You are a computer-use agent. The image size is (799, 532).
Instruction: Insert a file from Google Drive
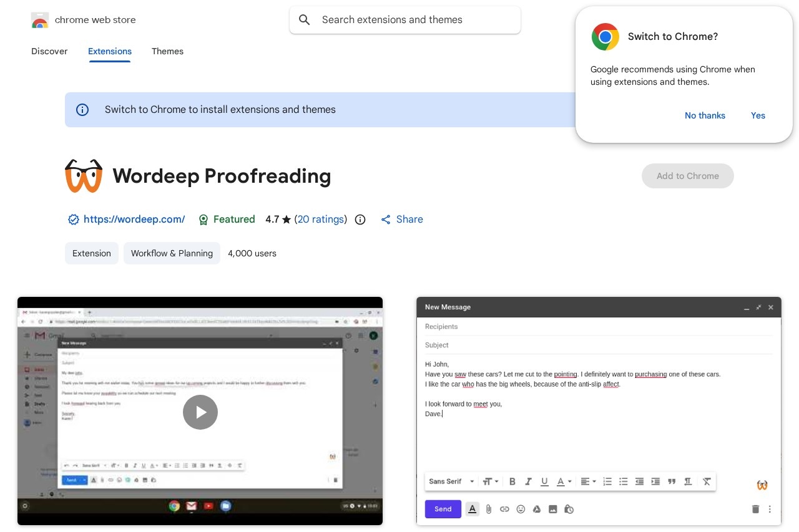click(537, 509)
